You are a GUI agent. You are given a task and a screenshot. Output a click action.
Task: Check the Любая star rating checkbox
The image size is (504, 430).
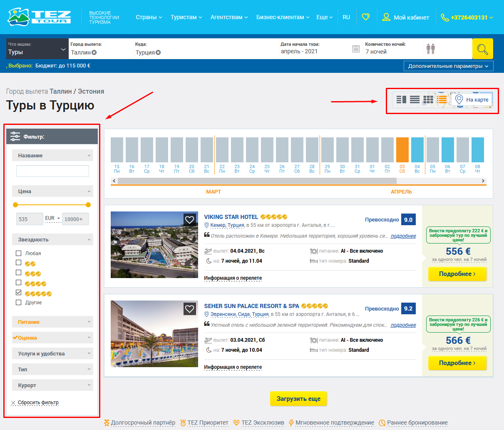click(x=18, y=253)
